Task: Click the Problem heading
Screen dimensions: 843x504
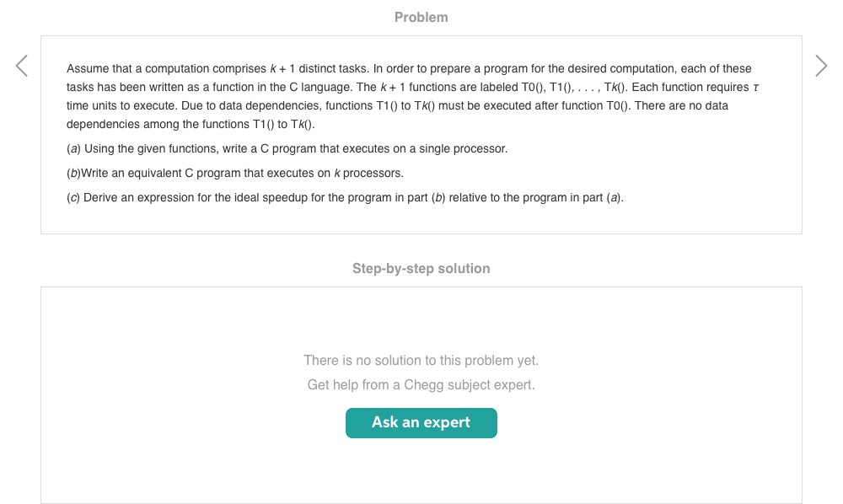Action: pos(421,17)
